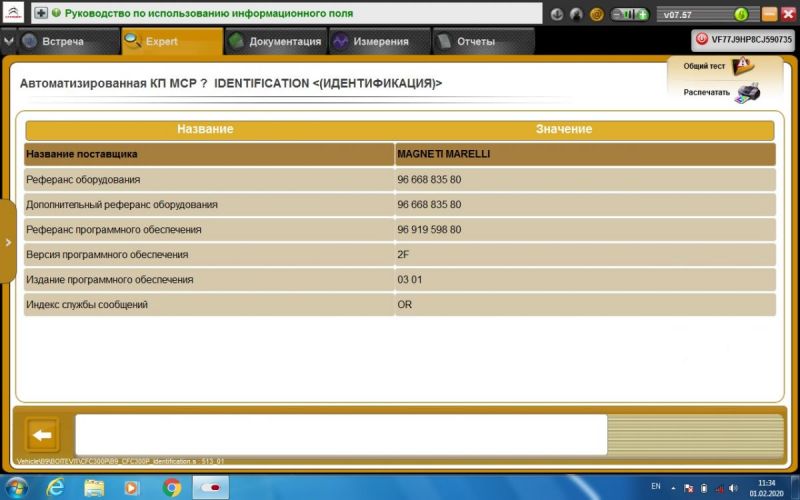Click the Значение column header

[x=563, y=130]
